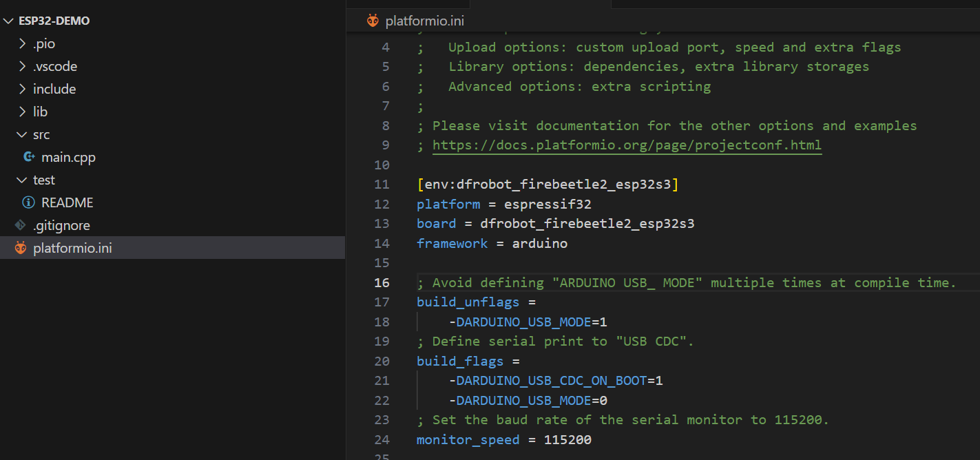Open the lib folder in the tree
This screenshot has height=460, width=980.
tap(40, 112)
